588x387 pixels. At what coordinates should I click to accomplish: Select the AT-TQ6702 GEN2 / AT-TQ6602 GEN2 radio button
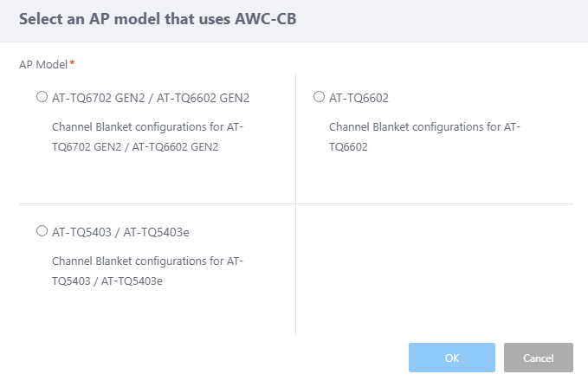pos(42,97)
